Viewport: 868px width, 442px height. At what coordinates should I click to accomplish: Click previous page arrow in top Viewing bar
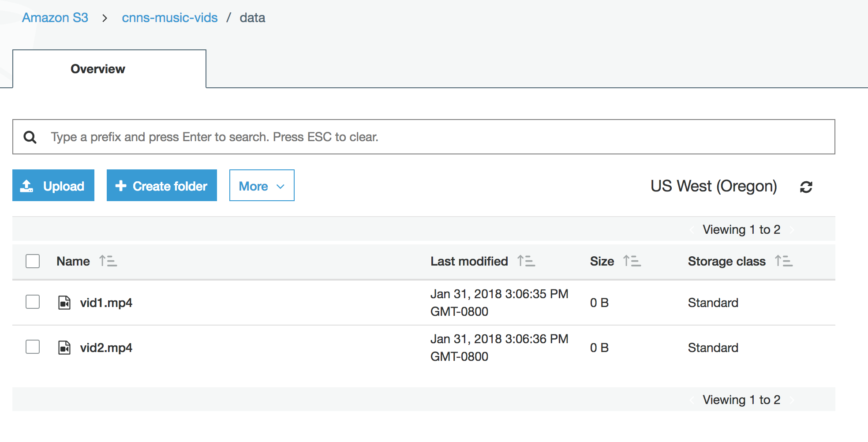pyautogui.click(x=692, y=230)
